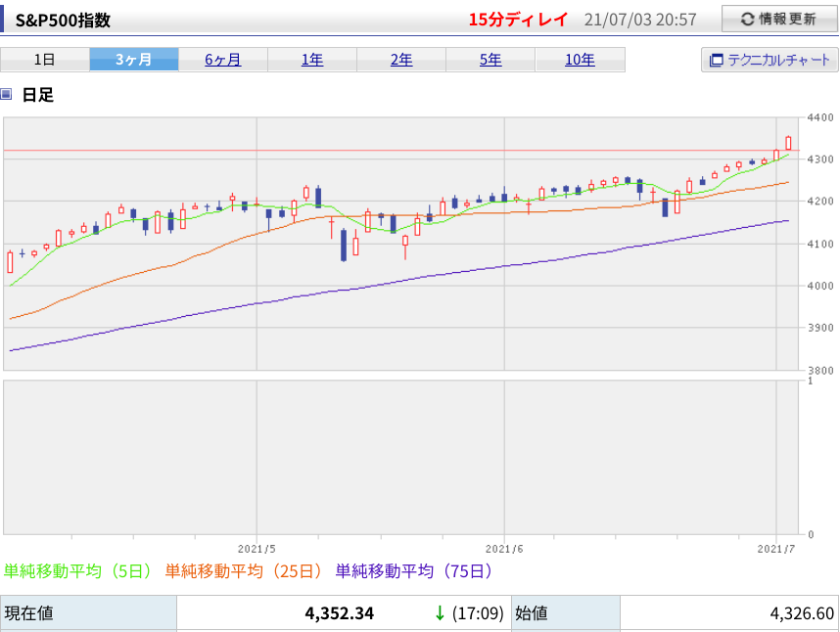This screenshot has height=632, width=840.
Task: Switch to the 1年 period tab
Action: pyautogui.click(x=312, y=60)
